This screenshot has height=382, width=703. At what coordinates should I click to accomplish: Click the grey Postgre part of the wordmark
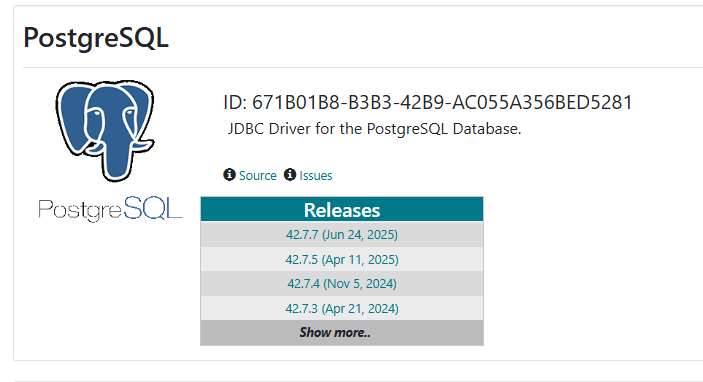pyautogui.click(x=80, y=210)
